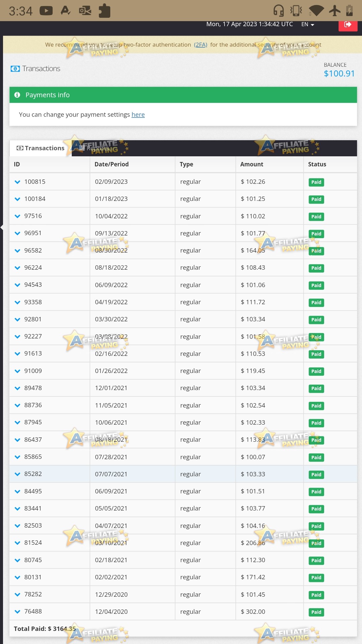Click Paid badge for transaction 85282
This screenshot has width=362, height=644.
pyautogui.click(x=316, y=475)
